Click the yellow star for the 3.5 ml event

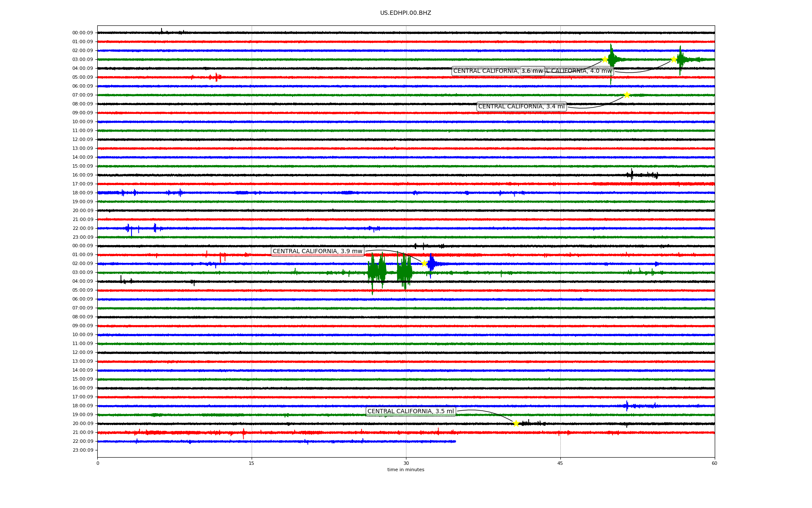coord(516,423)
